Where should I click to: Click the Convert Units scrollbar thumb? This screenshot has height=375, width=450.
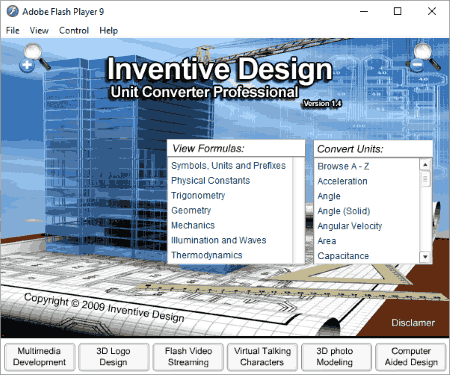click(425, 179)
